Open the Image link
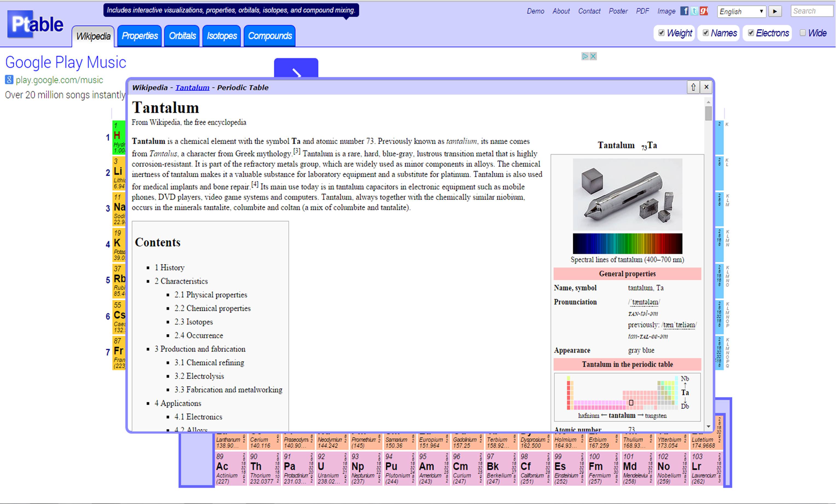The width and height of the screenshot is (840, 504). point(666,11)
